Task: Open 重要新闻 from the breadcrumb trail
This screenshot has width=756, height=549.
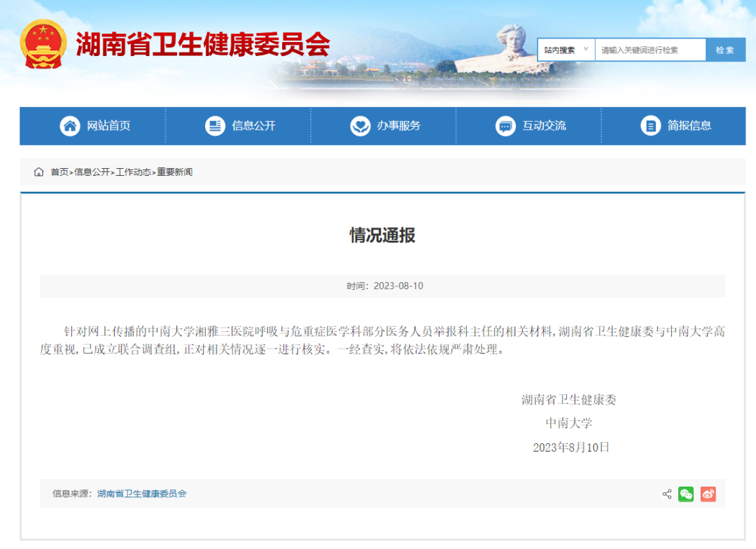Action: click(x=174, y=172)
